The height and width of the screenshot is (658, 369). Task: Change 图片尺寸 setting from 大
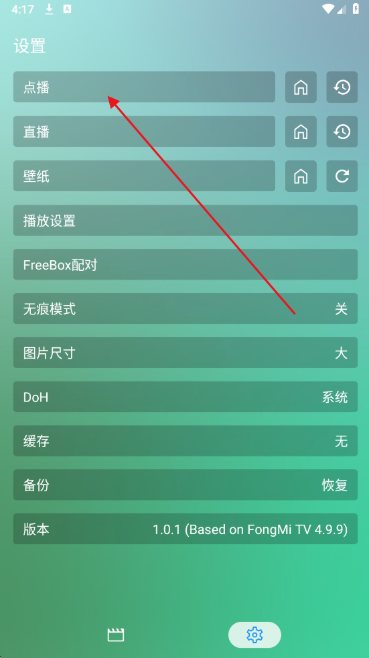pyautogui.click(x=185, y=352)
